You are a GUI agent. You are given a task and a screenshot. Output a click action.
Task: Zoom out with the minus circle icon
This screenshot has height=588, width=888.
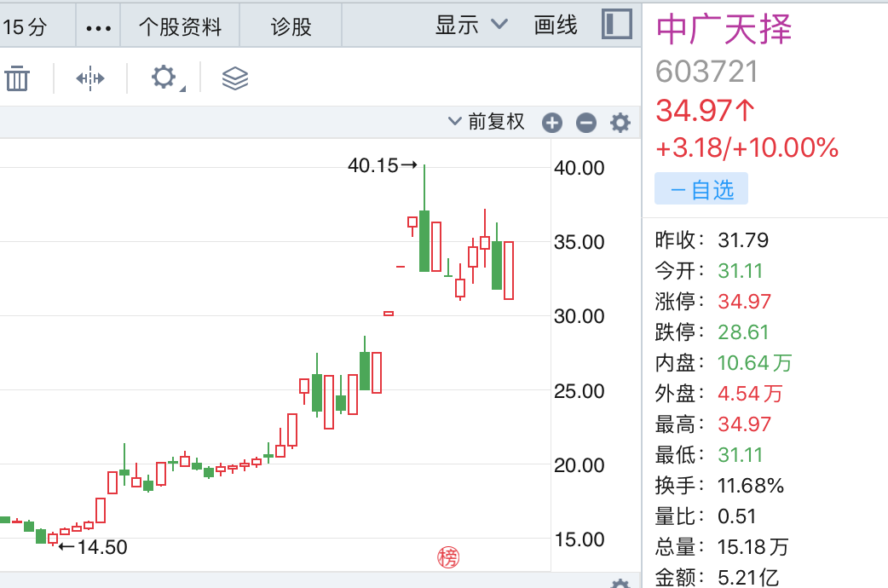(x=585, y=124)
